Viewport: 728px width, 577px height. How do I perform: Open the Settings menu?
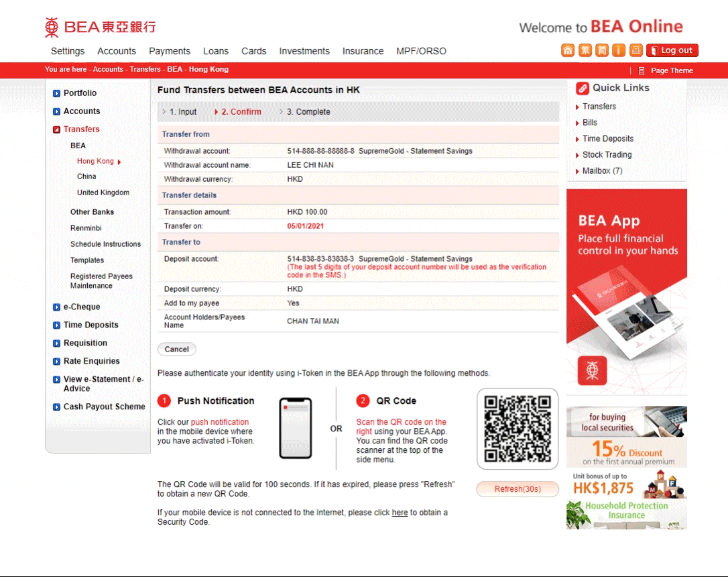68,51
